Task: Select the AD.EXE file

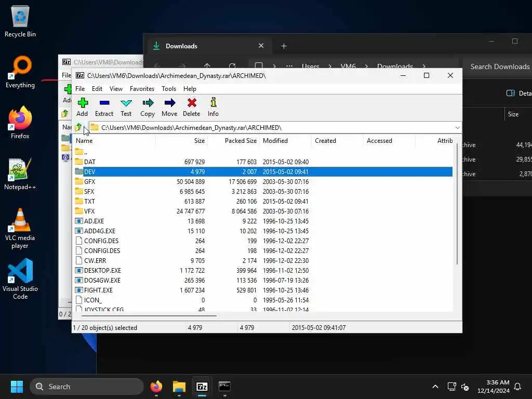Action: tap(263, 221)
